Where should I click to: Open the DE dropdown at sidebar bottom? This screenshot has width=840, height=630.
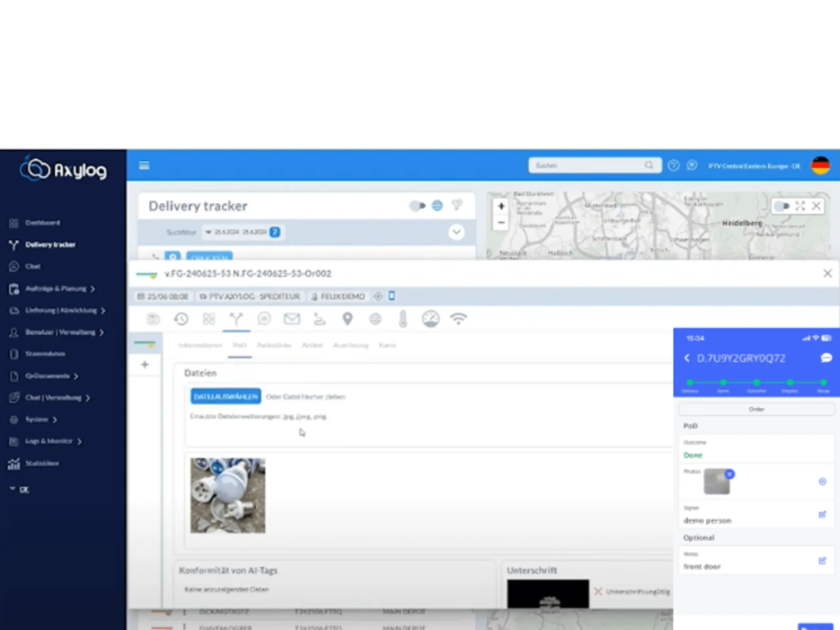click(19, 490)
